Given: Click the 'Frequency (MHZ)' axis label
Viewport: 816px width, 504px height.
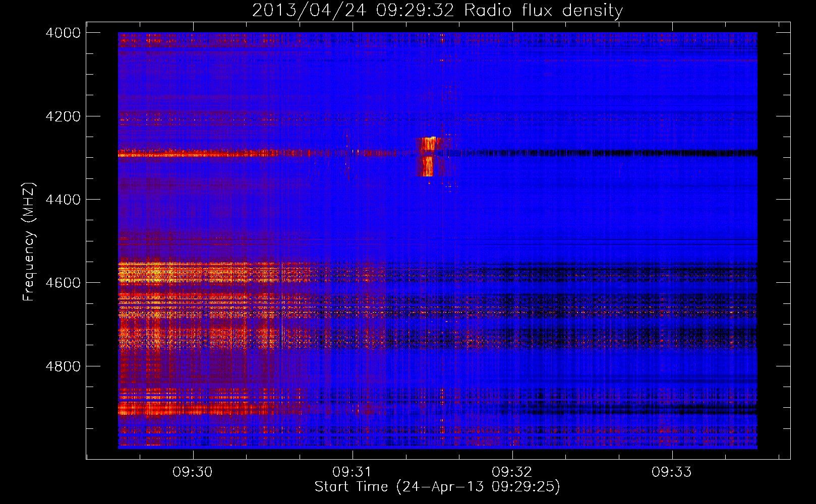Looking at the screenshot, I should 29,242.
